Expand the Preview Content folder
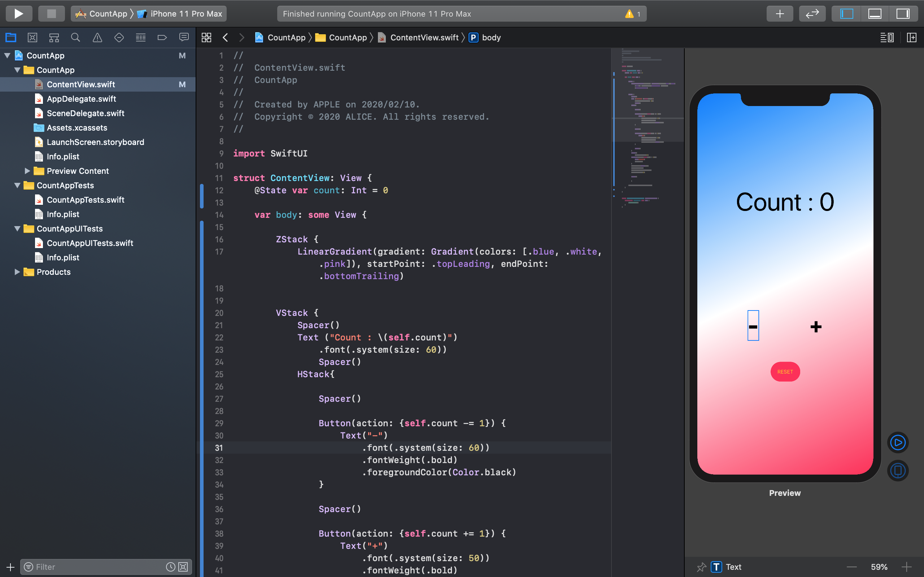Image resolution: width=924 pixels, height=577 pixels. click(27, 171)
